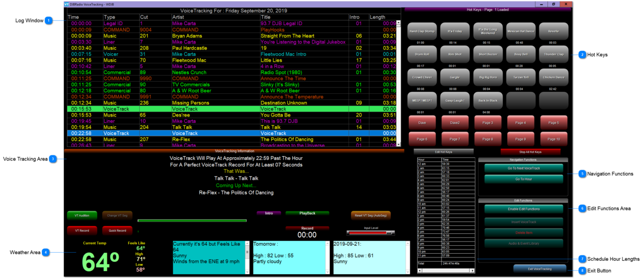Open hot key Page 9
The width and height of the screenshot is (644, 279).
[521, 139]
